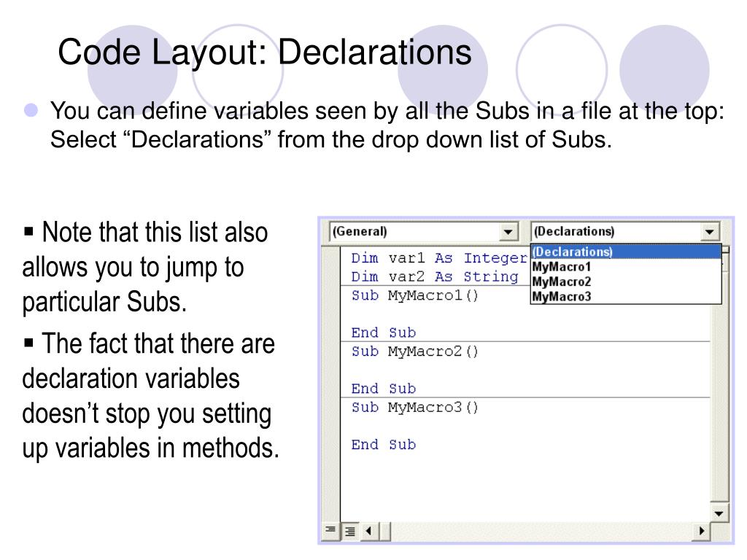Image resolution: width=747 pixels, height=560 pixels.
Task: Click 'End Sub' below MyMacro3
Action: [384, 445]
